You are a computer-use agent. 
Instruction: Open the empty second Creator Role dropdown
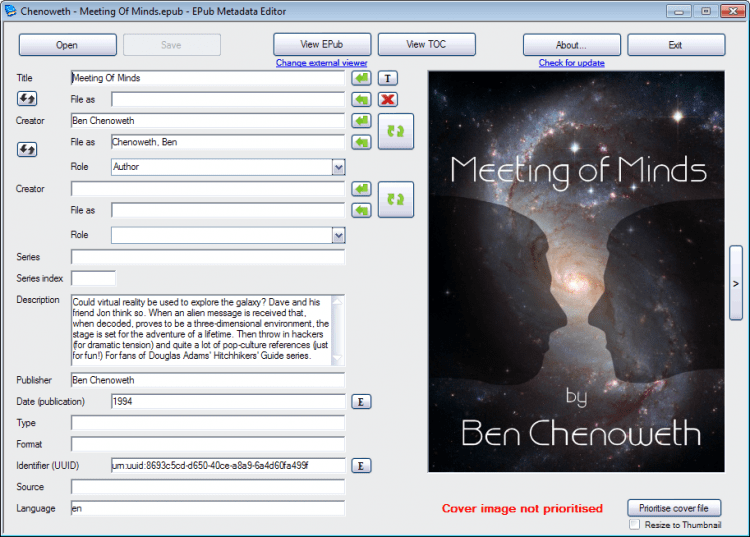(x=338, y=235)
